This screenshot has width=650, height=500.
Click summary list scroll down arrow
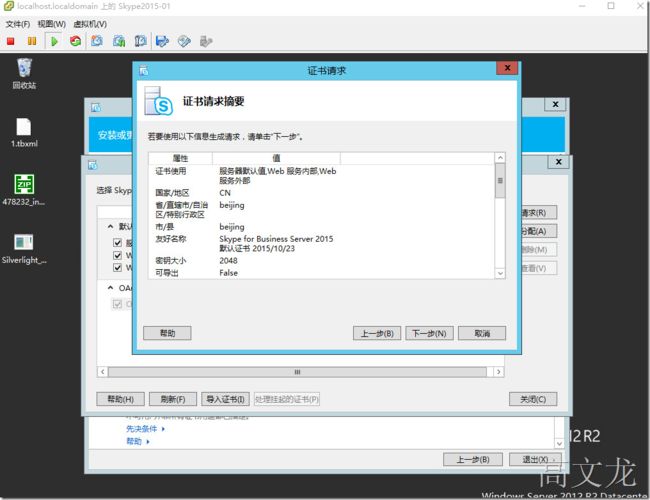pyautogui.click(x=500, y=273)
